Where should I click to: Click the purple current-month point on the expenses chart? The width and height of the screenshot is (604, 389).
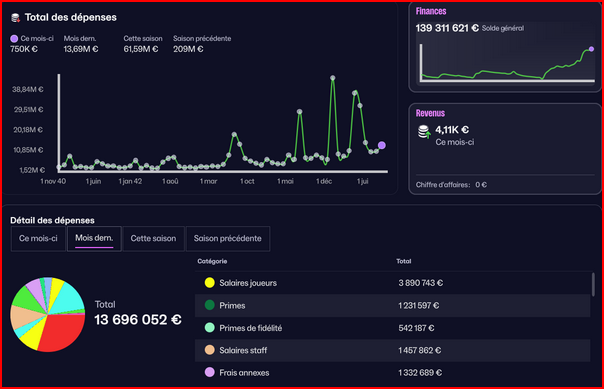(x=382, y=145)
